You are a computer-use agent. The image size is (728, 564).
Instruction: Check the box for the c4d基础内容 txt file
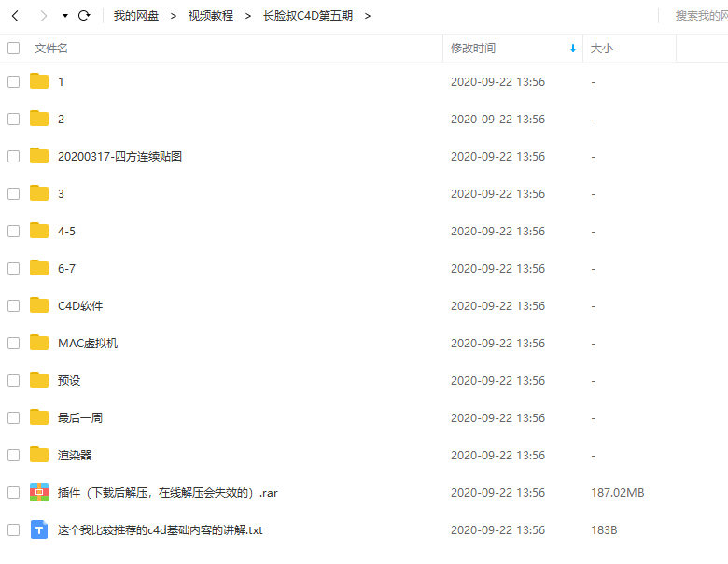pyautogui.click(x=13, y=530)
